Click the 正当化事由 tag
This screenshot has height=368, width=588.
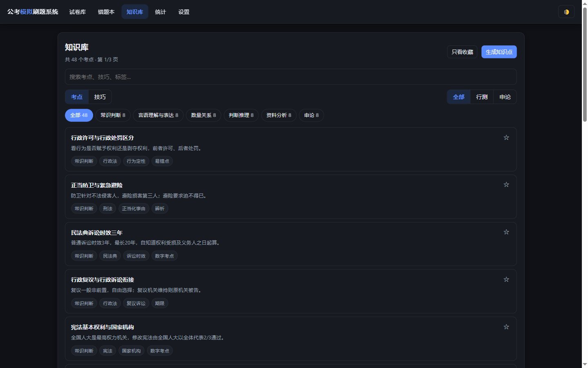point(134,209)
